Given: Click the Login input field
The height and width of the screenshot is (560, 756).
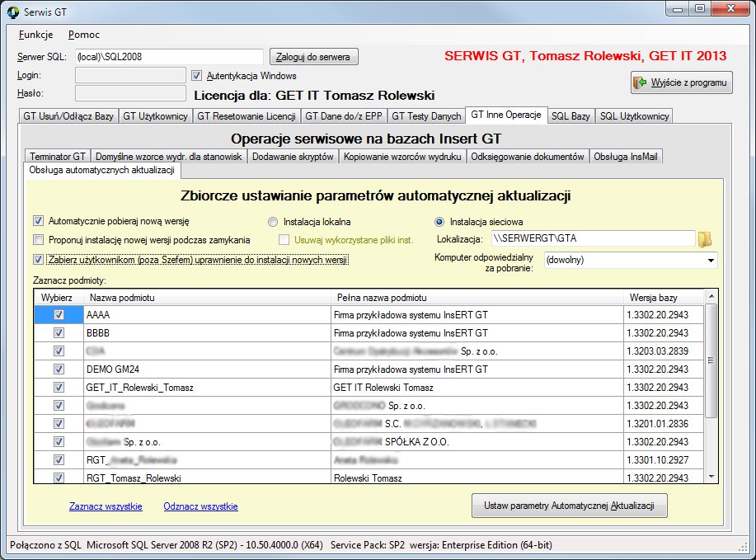Looking at the screenshot, I should click(130, 75).
